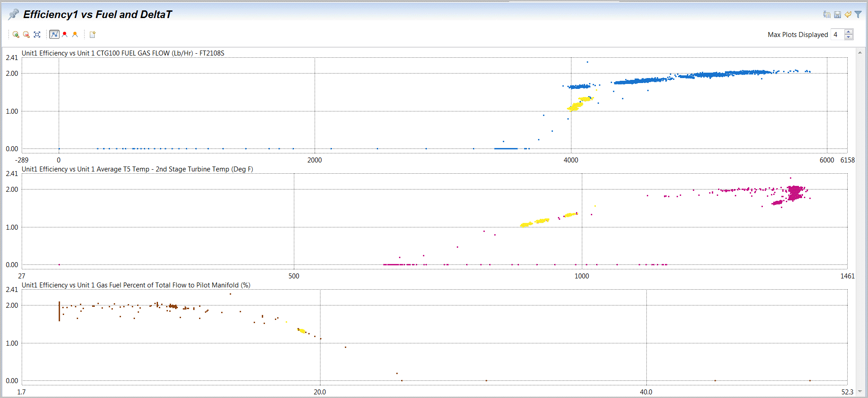Toggle the orange marker point tool
Viewport: 868px width, 398px height.
click(75, 35)
